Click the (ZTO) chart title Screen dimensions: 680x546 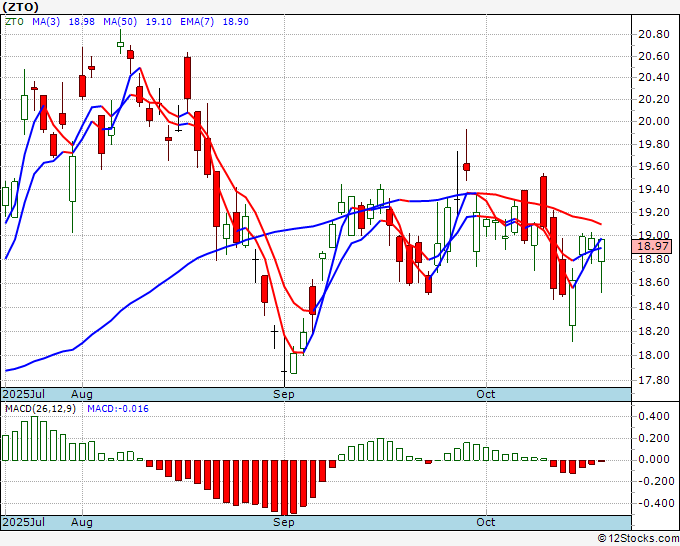point(20,7)
